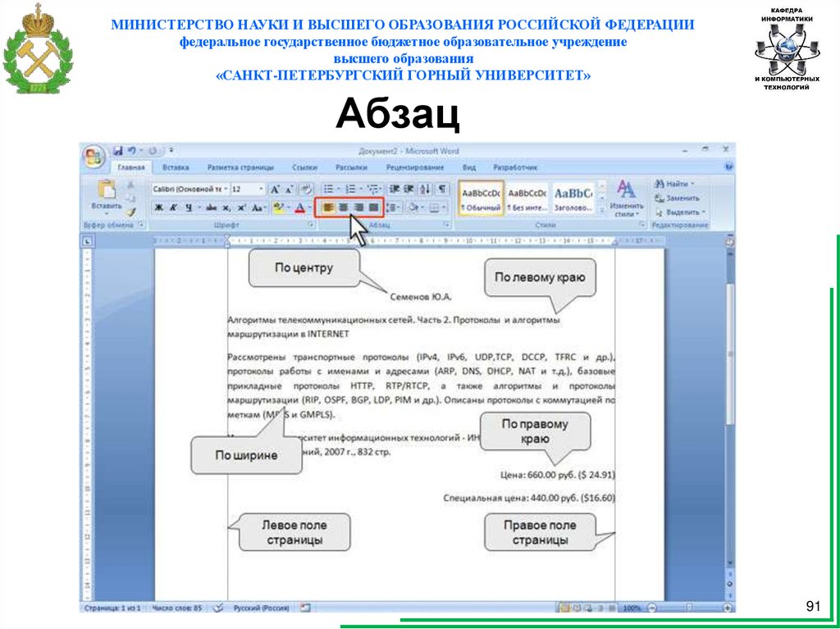Click the Redo button in Quick Access toolbar
This screenshot has height=629, width=840.
coord(153,152)
